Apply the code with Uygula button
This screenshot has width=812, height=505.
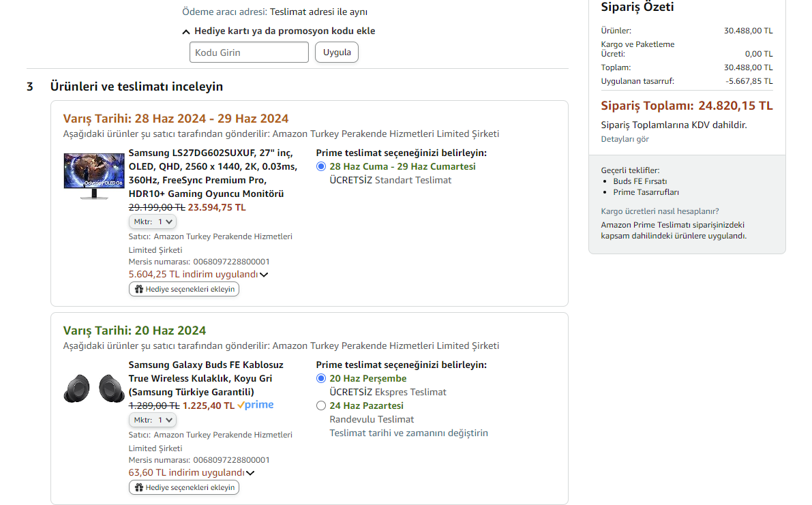coord(337,52)
